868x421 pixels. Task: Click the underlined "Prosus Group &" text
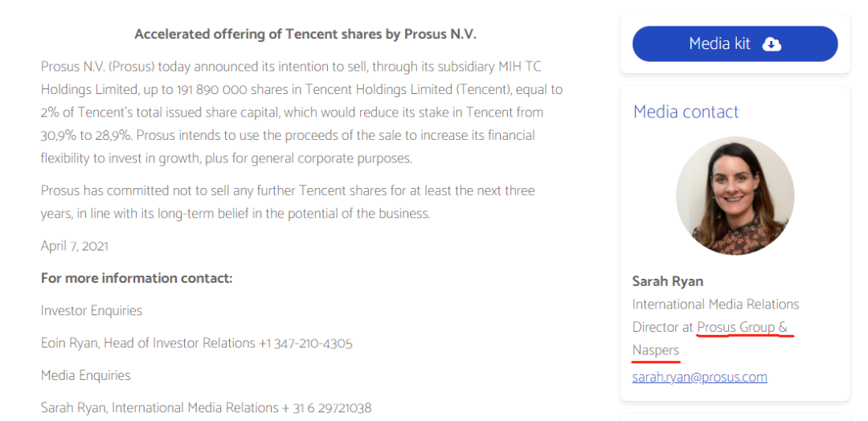tap(742, 328)
